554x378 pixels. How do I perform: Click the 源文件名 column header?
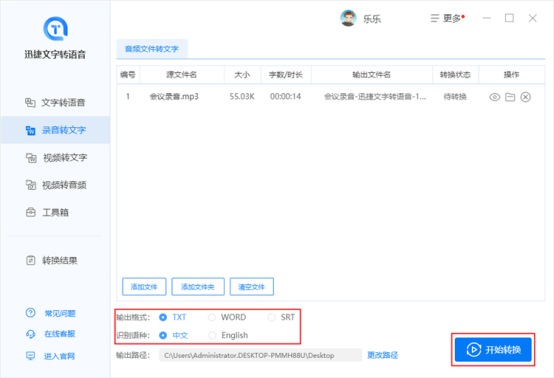182,75
